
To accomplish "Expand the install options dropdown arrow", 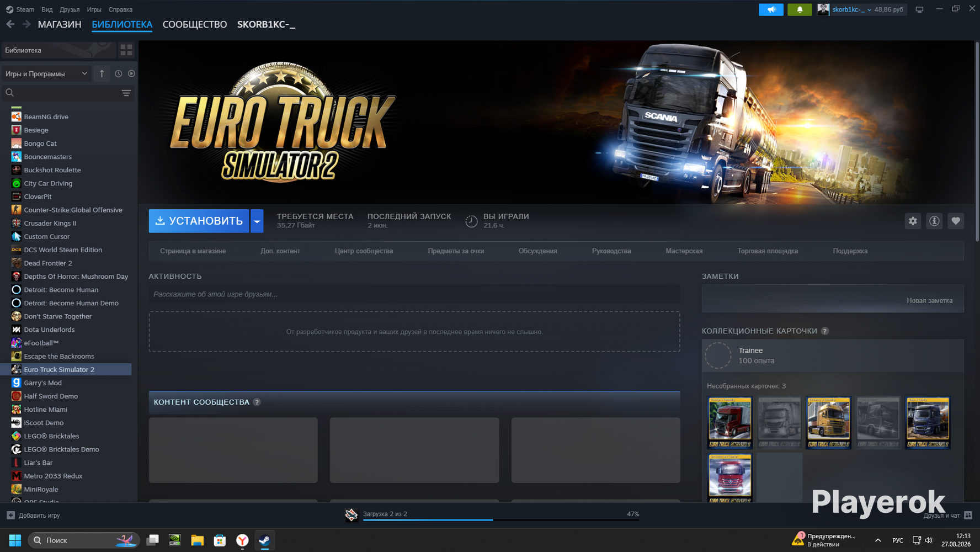I will [x=257, y=221].
